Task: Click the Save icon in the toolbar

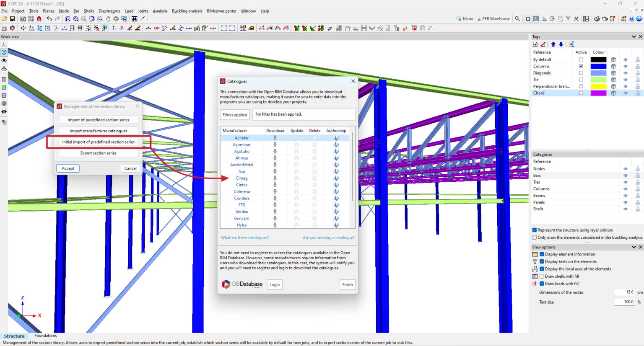Action: (13, 19)
